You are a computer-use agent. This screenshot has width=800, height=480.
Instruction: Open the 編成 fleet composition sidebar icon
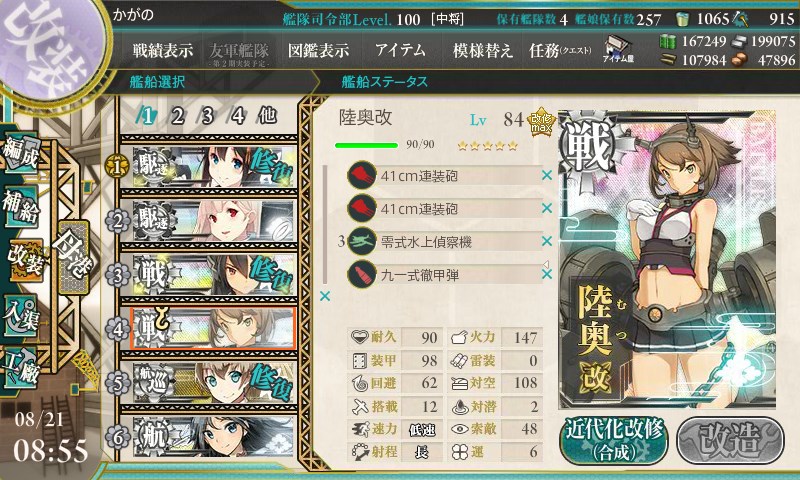[20, 154]
